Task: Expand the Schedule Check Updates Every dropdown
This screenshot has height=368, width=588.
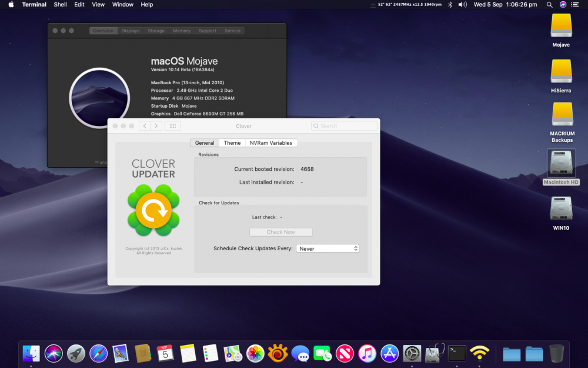Action: tap(328, 248)
